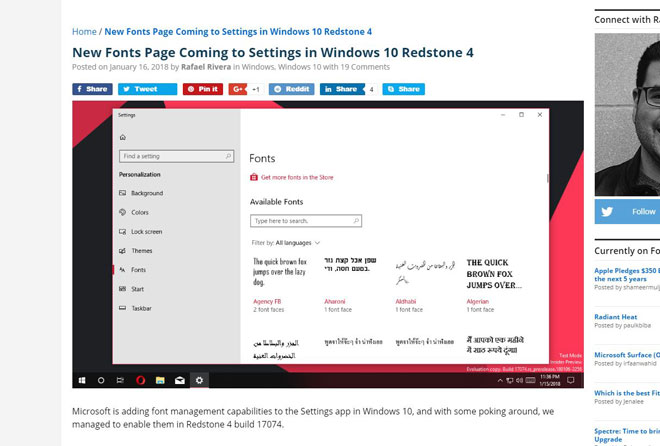Click the Start tiles icon in sidebar

pos(122,289)
